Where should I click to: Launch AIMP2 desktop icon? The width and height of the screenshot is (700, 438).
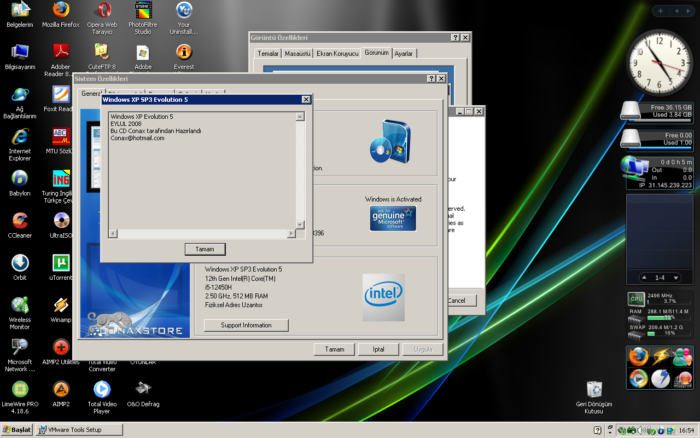[61, 394]
